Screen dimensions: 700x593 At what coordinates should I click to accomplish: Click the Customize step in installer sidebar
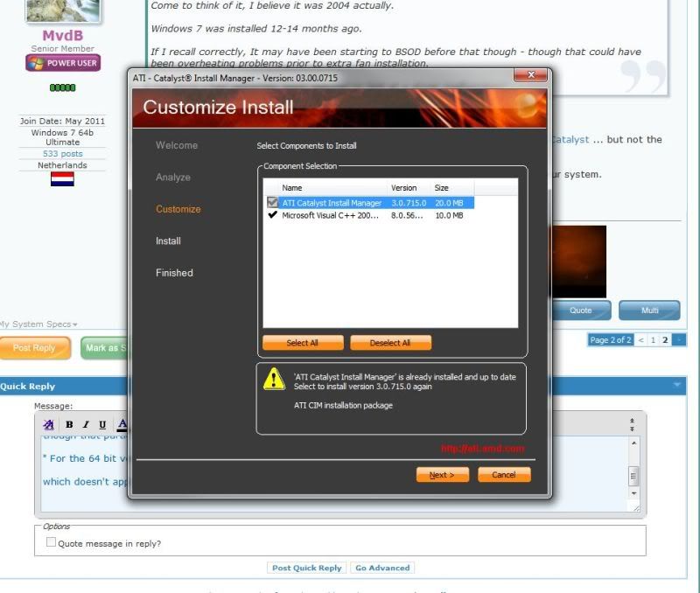pos(178,209)
